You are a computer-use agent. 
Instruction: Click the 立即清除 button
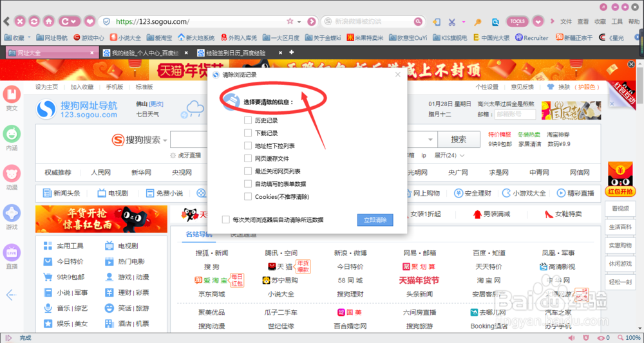375,220
